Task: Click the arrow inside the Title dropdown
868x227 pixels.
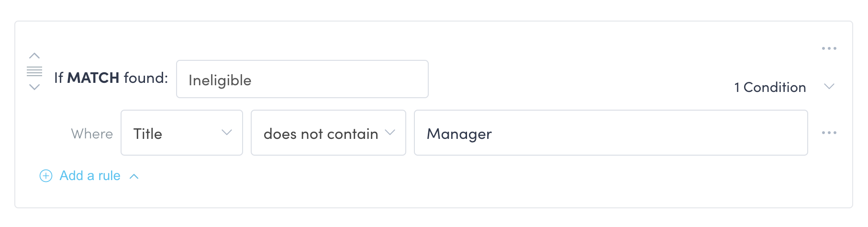Action: pyautogui.click(x=227, y=133)
